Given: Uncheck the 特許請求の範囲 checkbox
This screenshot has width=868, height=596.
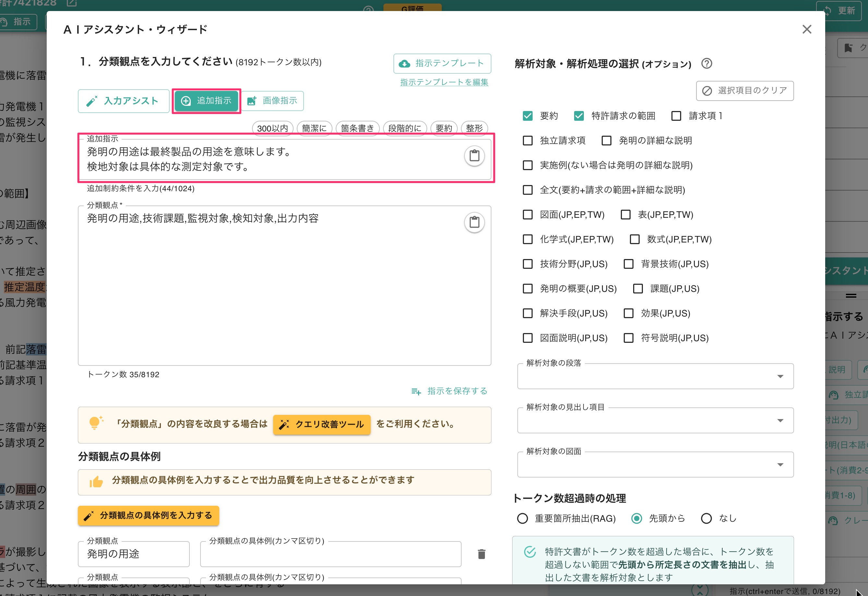Looking at the screenshot, I should [x=579, y=116].
